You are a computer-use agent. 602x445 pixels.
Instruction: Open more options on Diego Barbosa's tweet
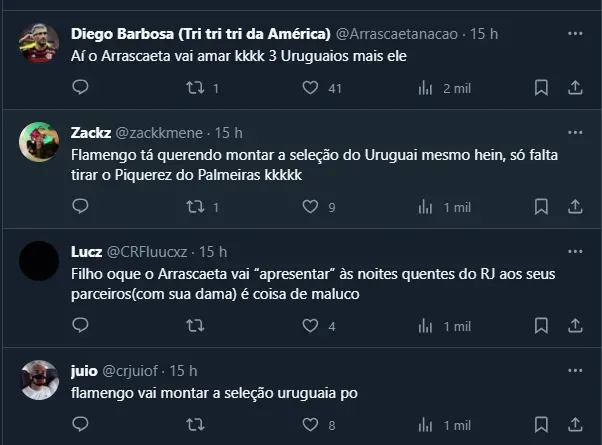[x=575, y=34]
